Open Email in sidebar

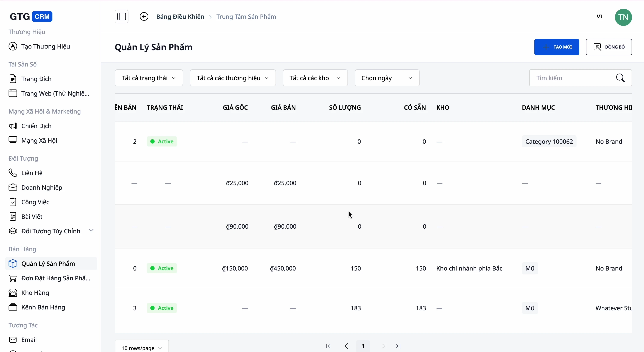(29, 340)
